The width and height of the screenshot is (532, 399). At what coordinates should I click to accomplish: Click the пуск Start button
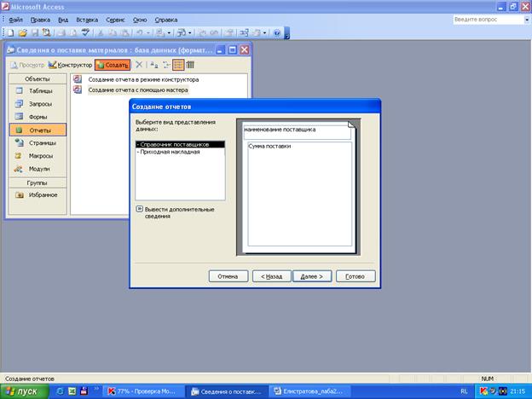(24, 391)
